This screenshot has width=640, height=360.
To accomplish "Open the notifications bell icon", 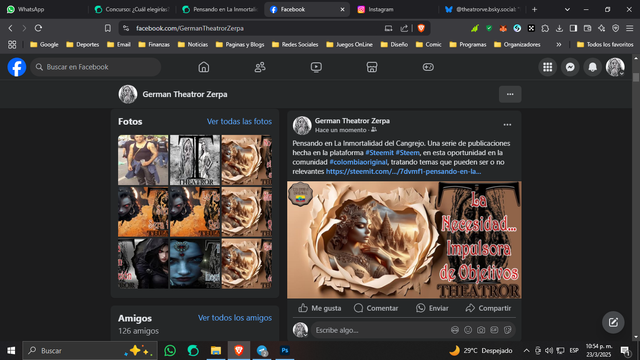I will (x=593, y=67).
